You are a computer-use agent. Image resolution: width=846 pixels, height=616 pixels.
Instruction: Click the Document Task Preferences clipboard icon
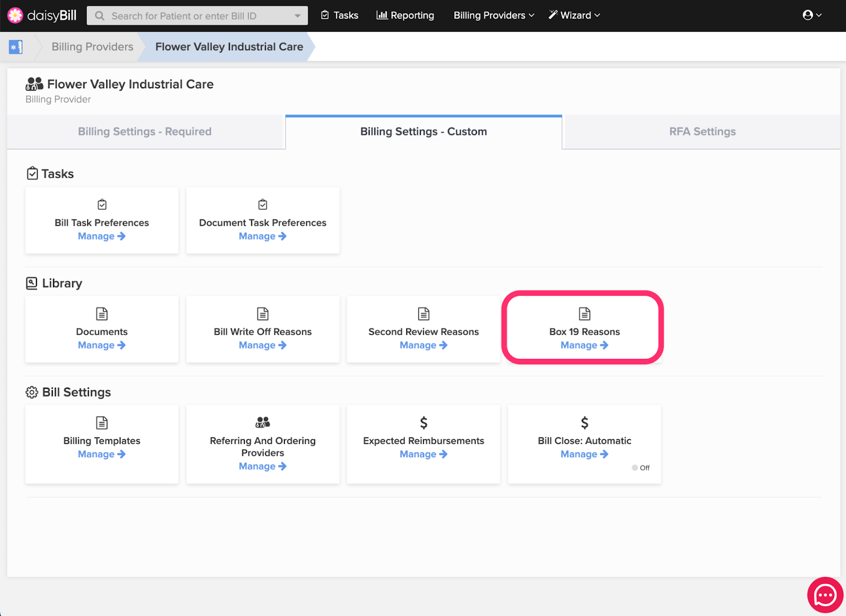point(263,205)
